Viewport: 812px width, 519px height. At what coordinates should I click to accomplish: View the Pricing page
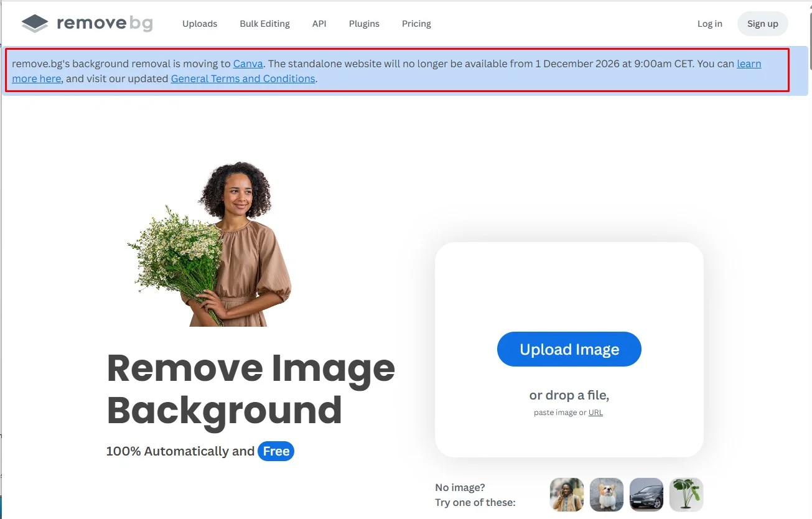416,24
